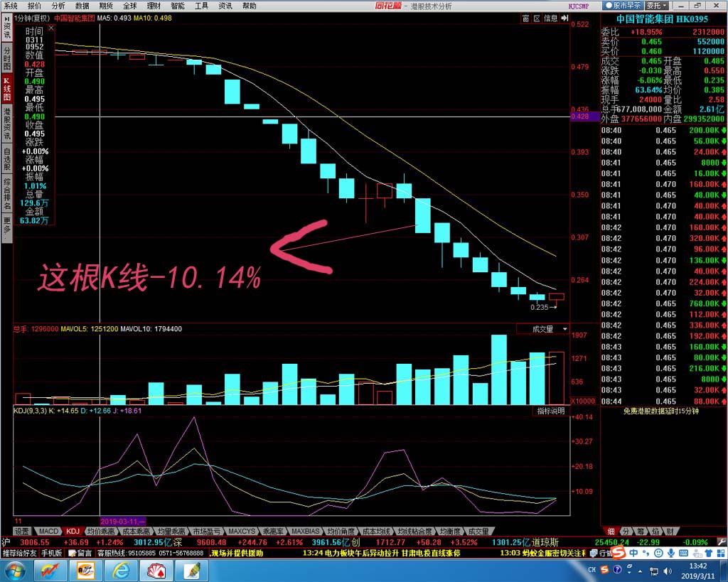Screen dimensions: 728x582
Task: Select the 筹 chips tab
Action: (641, 531)
